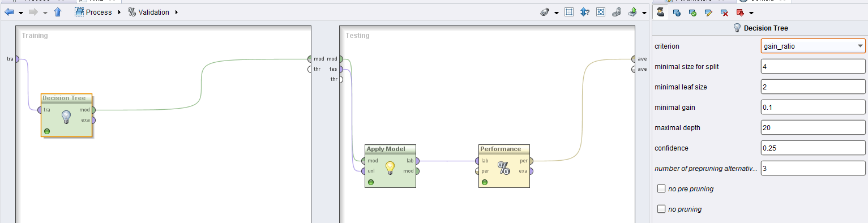
Task: Click the lightbulb beside Decision Tree panel heading
Action: tap(737, 28)
